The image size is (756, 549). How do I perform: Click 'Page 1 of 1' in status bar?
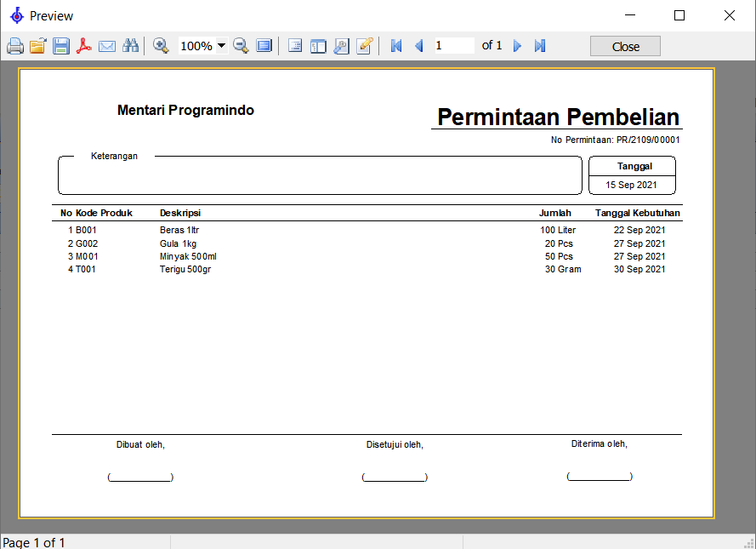(34, 543)
